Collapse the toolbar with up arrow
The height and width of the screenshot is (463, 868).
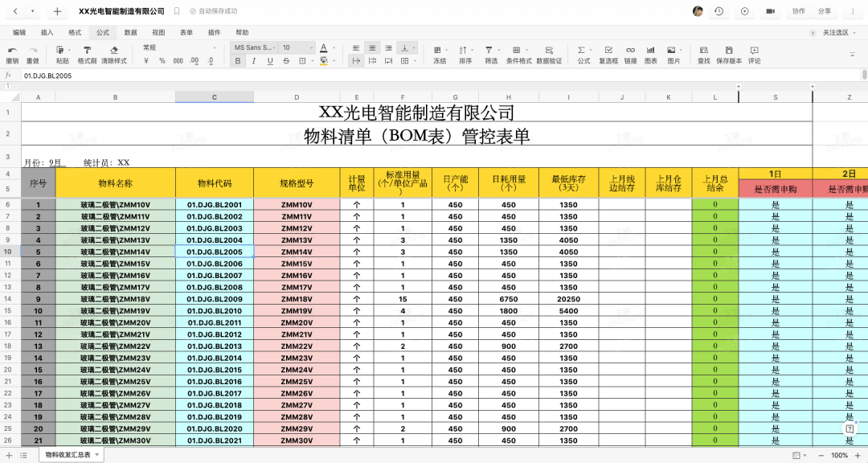click(x=853, y=55)
